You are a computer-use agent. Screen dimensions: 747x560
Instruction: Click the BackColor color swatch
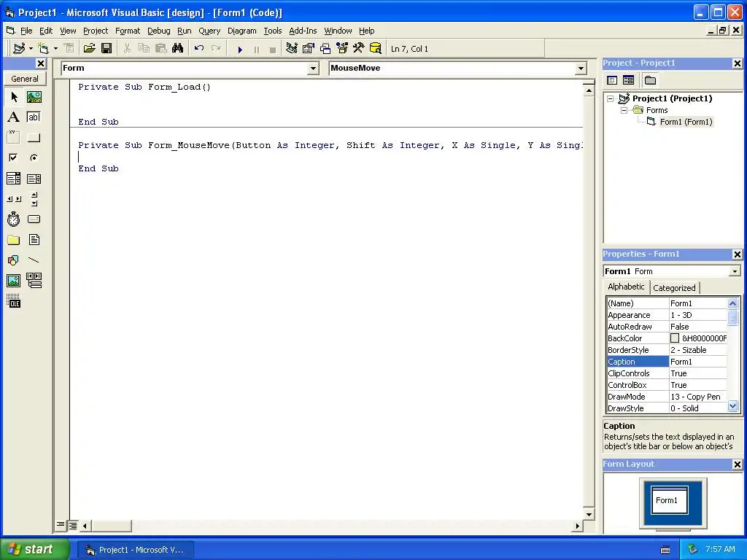point(675,338)
